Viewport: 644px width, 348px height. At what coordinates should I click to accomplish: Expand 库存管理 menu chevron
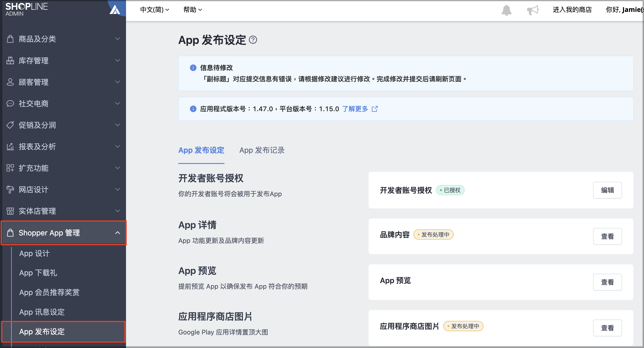point(118,60)
